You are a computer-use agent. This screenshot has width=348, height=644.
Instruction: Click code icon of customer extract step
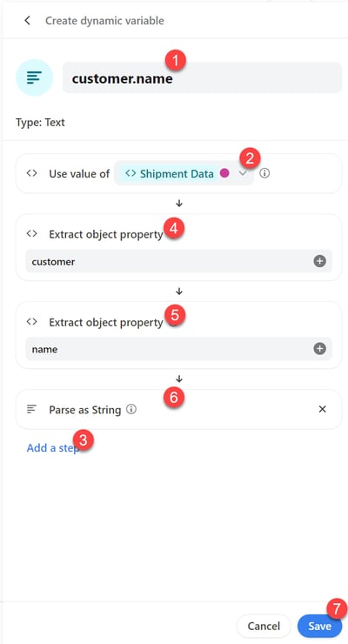31,234
